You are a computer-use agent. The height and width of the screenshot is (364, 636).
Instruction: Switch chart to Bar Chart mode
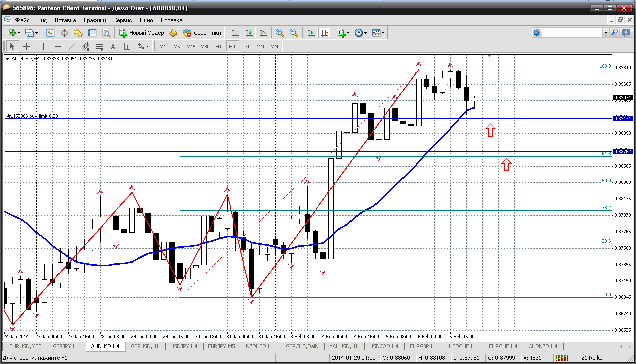coord(235,33)
